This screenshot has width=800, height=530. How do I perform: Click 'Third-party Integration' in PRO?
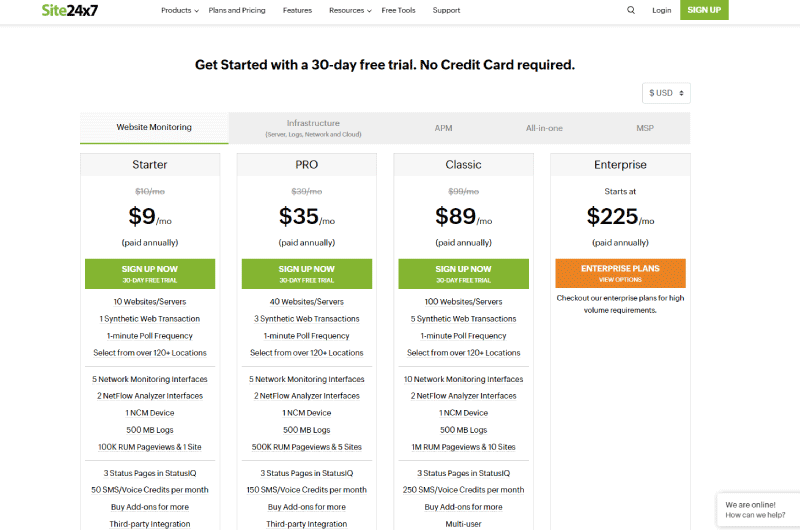pos(307,524)
